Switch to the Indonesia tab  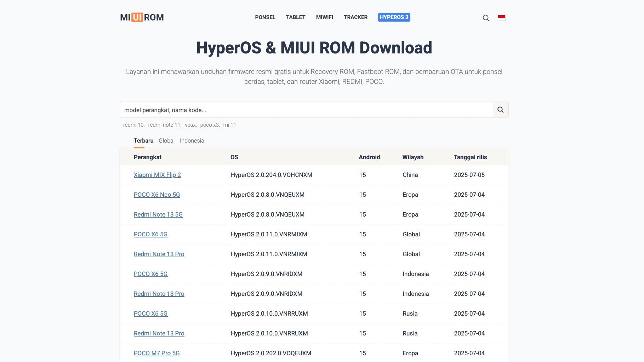[192, 141]
